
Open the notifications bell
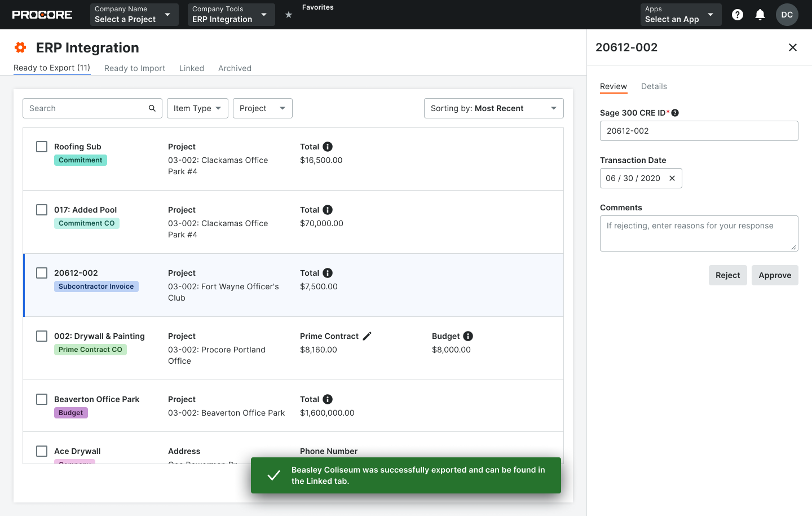(760, 15)
